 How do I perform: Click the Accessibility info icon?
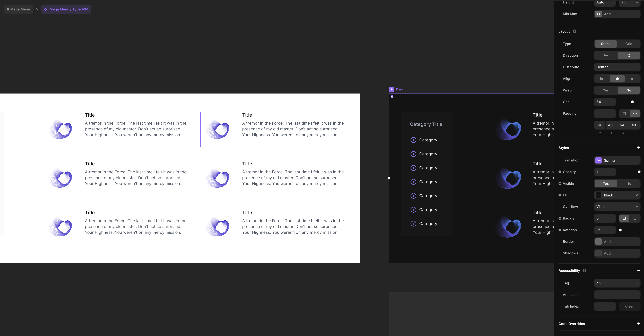pyautogui.click(x=585, y=271)
